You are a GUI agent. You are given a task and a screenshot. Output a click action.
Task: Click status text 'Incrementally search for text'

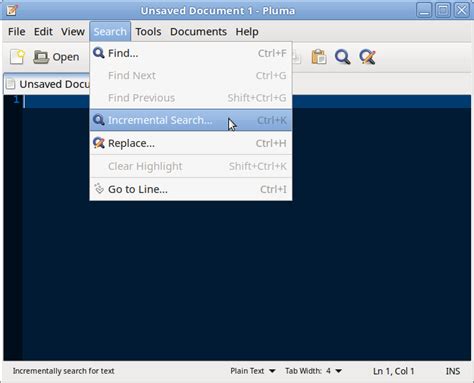point(63,371)
